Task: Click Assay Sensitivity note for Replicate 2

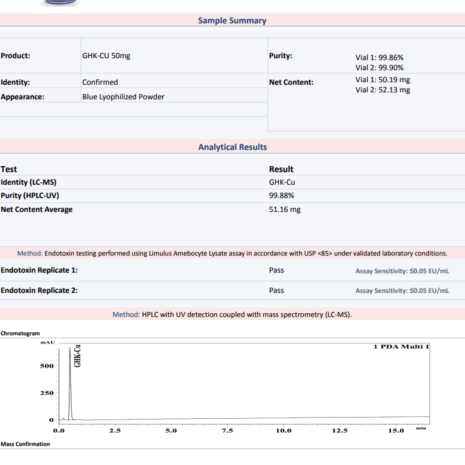Action: coord(402,291)
